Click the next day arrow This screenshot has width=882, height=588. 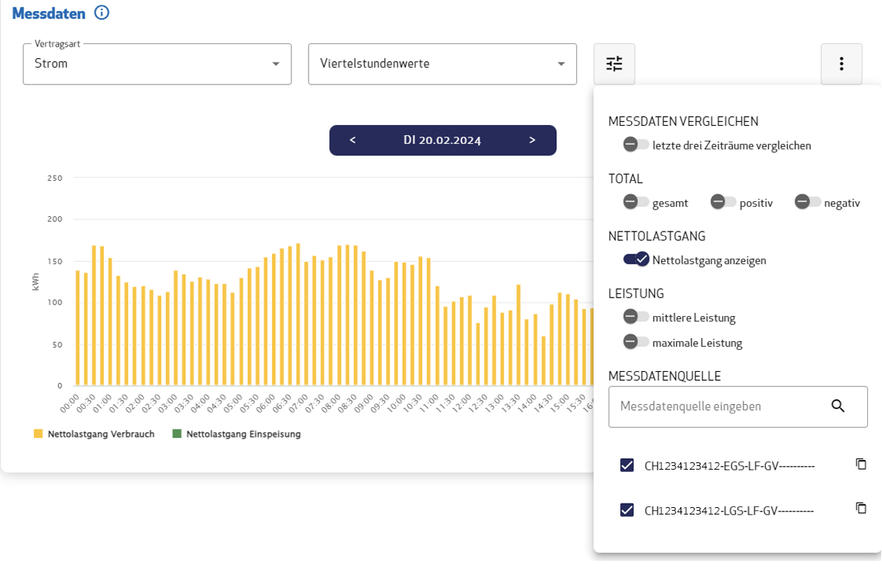click(532, 140)
